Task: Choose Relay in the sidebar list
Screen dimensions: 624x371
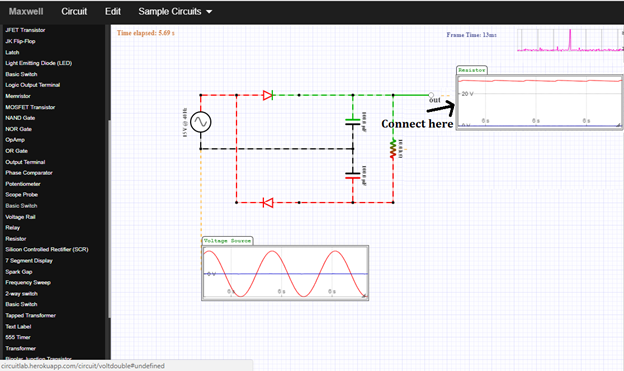Action: pyautogui.click(x=12, y=228)
